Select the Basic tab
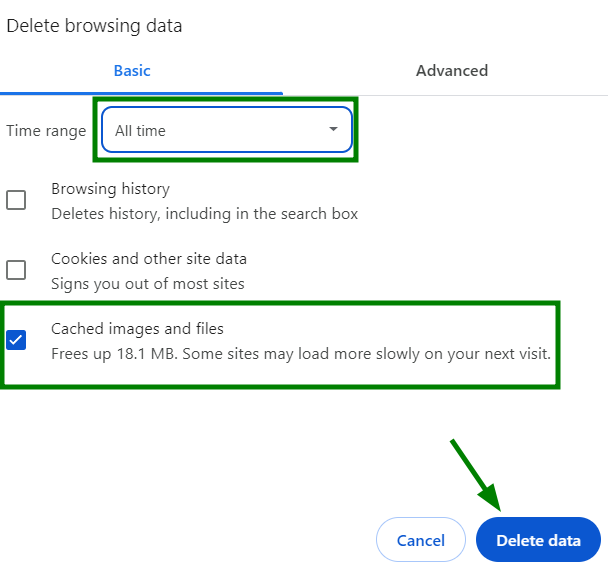This screenshot has width=608, height=573. point(132,71)
